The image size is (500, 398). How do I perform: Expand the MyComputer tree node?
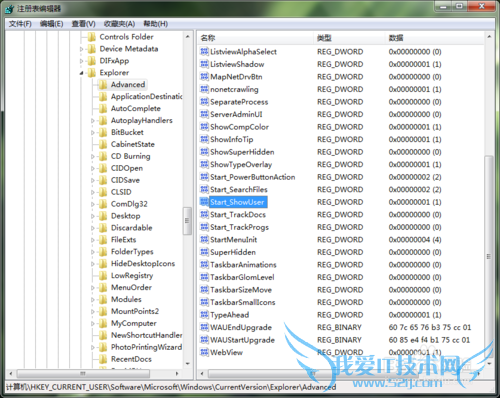click(x=93, y=323)
